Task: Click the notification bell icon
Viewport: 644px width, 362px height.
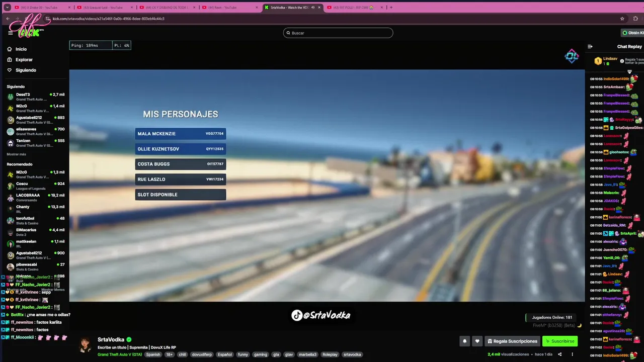Action: point(465,341)
